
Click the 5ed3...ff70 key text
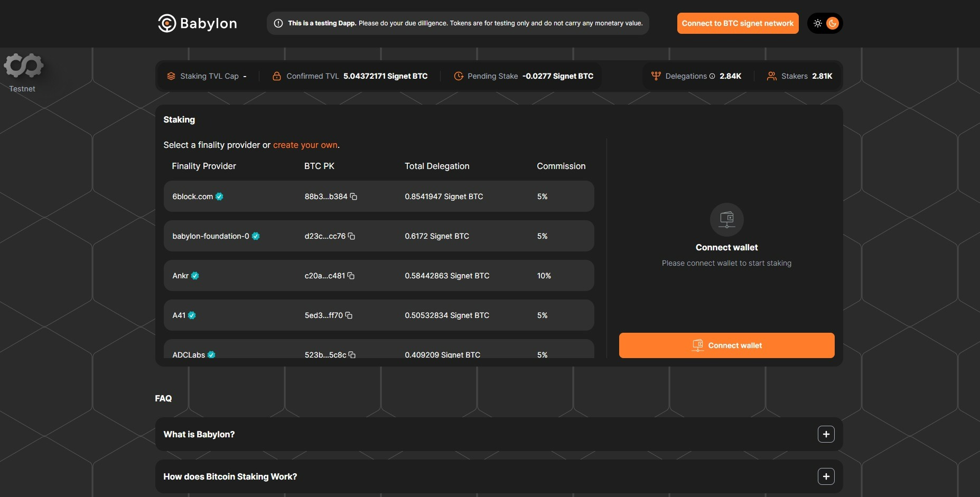coord(324,315)
